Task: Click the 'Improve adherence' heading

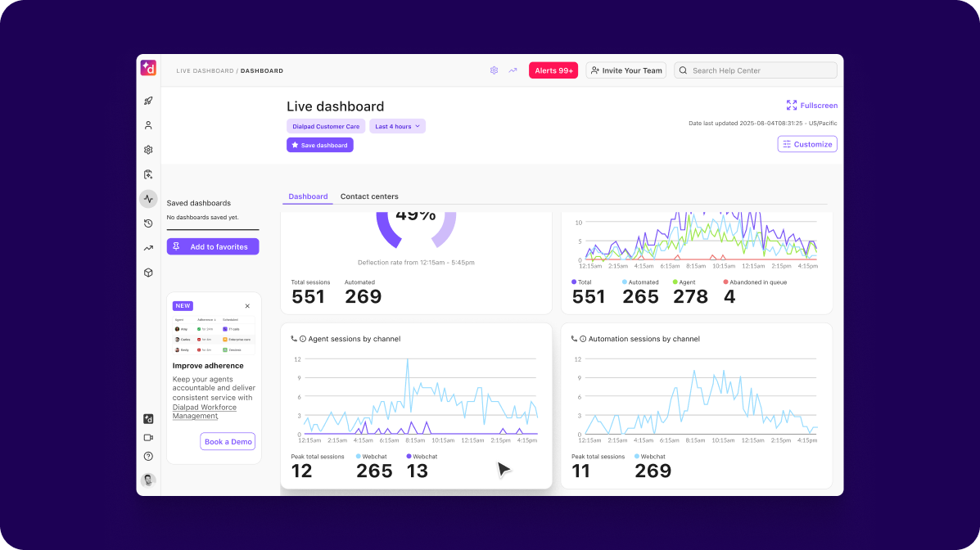Action: [x=208, y=366]
